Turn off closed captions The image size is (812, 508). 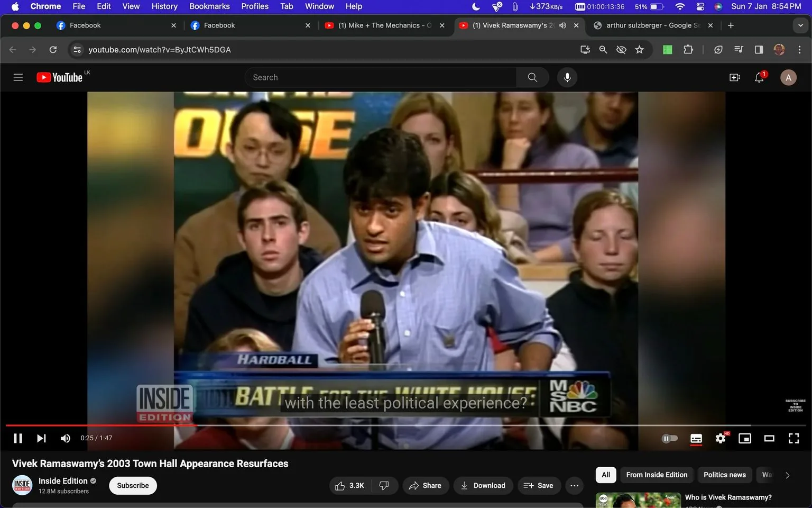[x=696, y=438]
